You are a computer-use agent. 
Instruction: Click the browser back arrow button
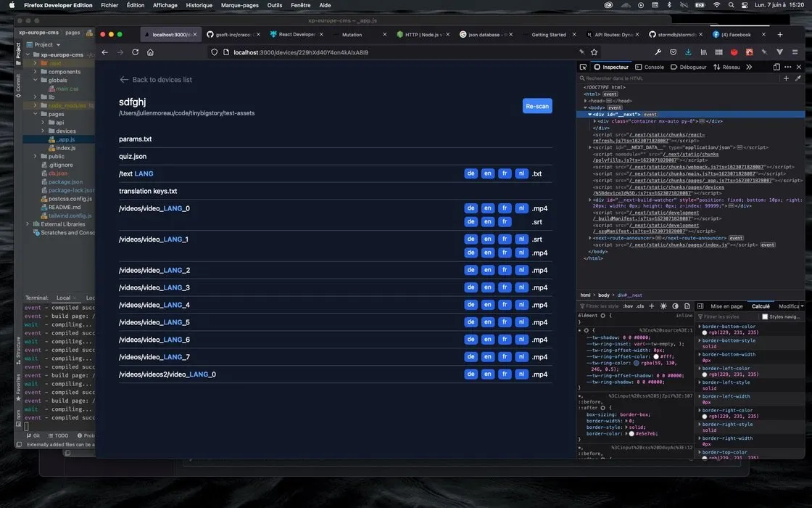point(104,52)
